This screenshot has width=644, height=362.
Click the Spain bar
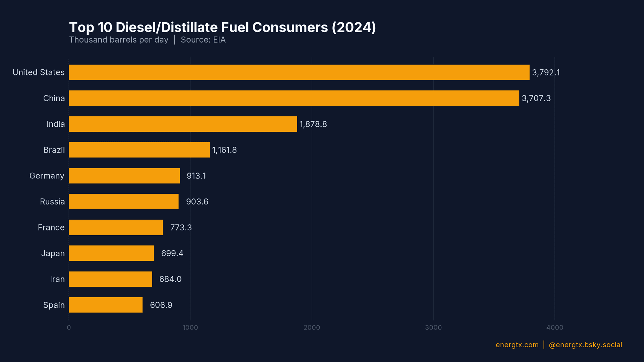pos(105,305)
